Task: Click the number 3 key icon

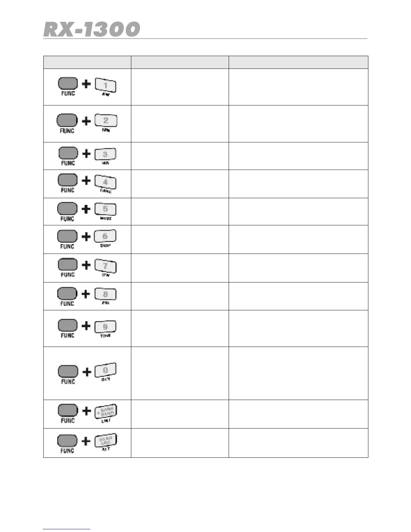Action: coord(105,154)
